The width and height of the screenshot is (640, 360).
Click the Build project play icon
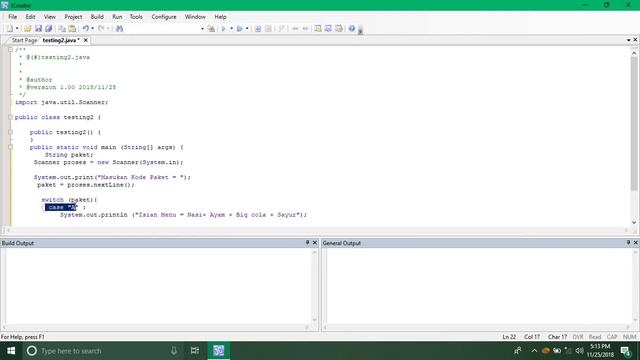point(224,29)
